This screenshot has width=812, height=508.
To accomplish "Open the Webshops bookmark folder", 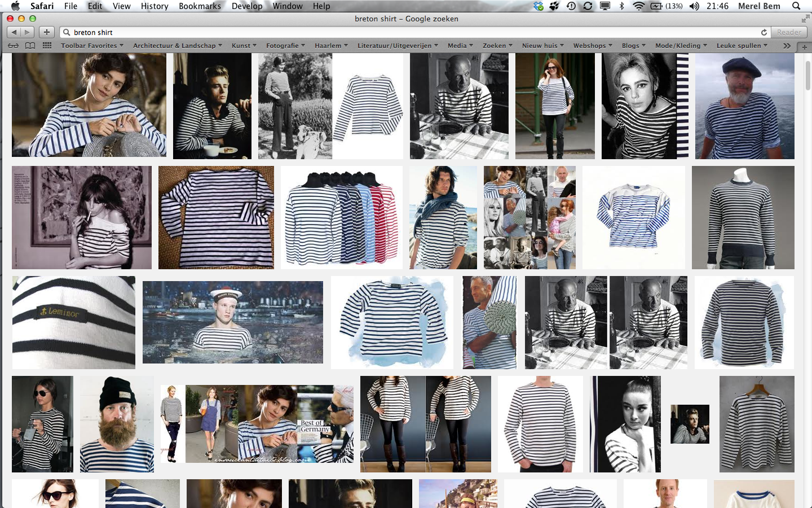I will [x=592, y=46].
